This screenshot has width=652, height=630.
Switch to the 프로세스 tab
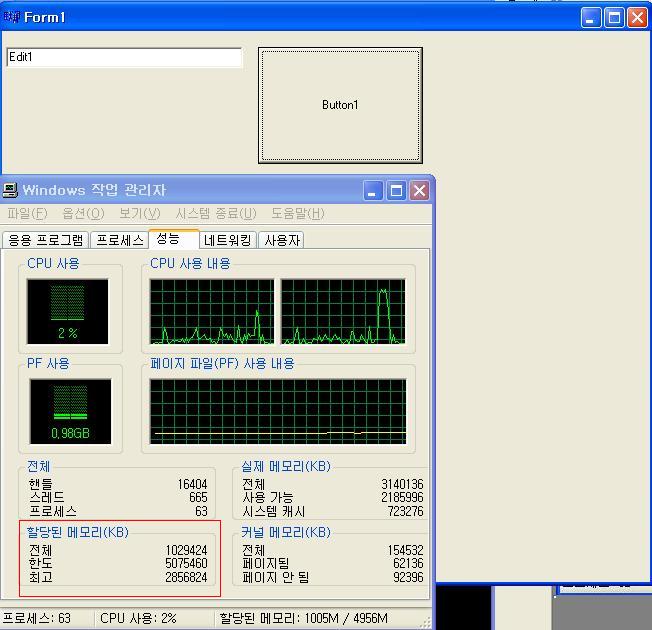(x=119, y=240)
